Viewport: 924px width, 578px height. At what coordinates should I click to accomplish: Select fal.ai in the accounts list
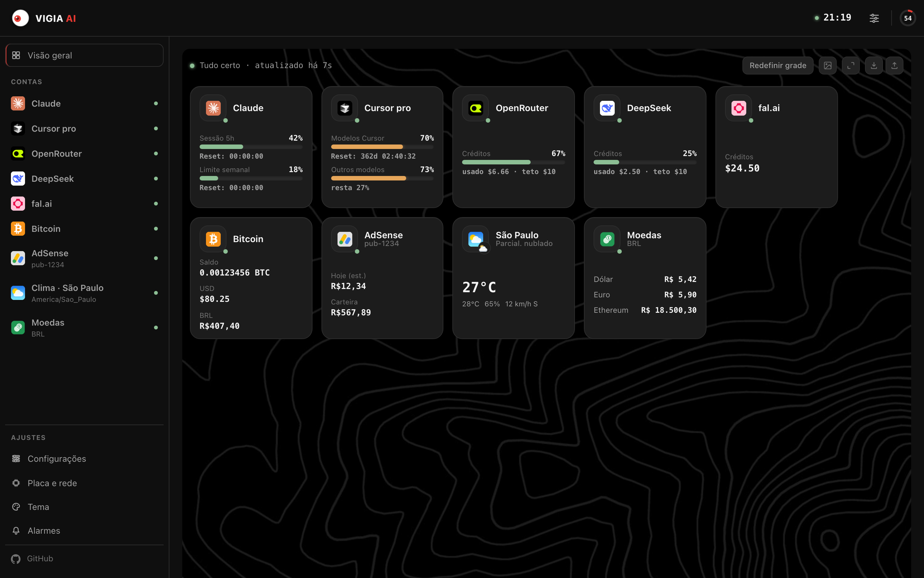coord(84,203)
